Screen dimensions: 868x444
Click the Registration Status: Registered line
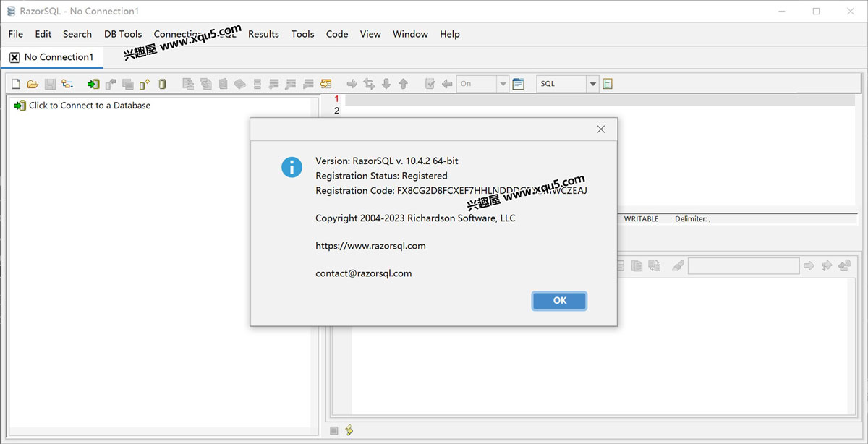point(381,176)
